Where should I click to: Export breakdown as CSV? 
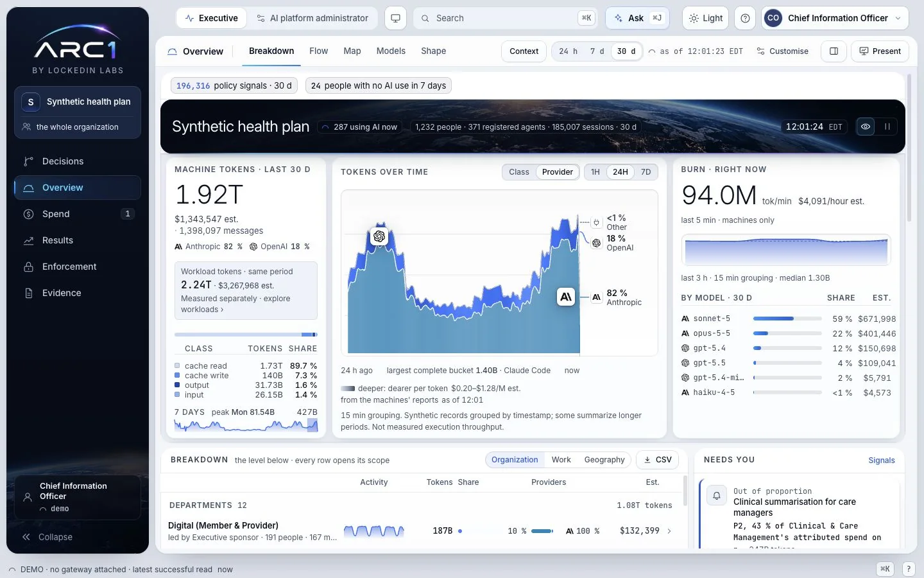point(657,460)
